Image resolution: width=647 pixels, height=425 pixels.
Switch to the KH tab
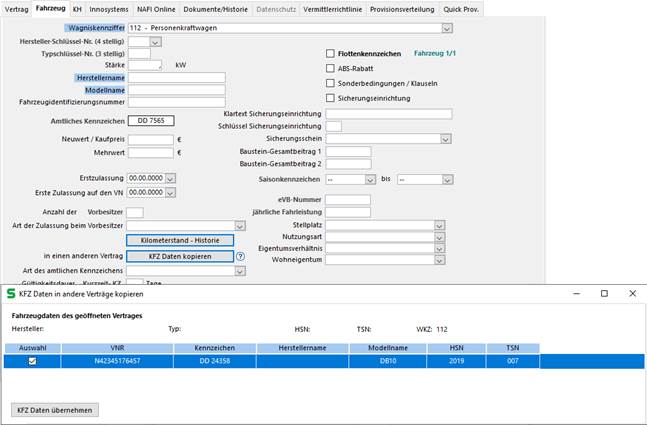pos(77,8)
